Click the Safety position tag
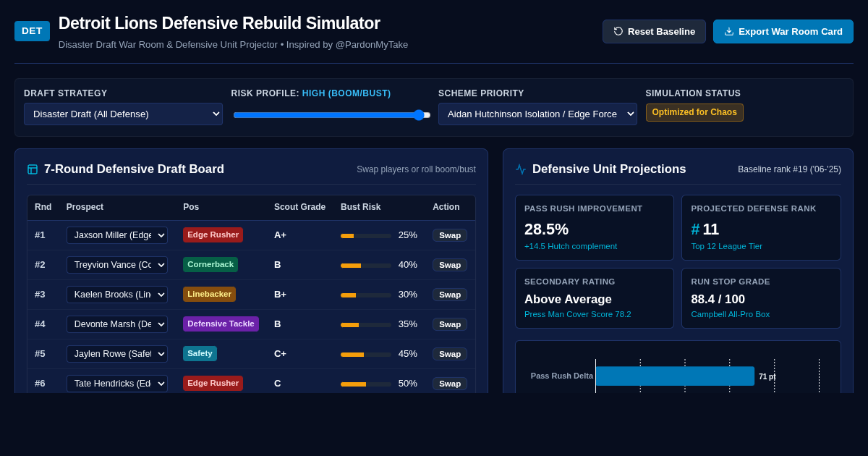868x456 pixels. click(200, 353)
